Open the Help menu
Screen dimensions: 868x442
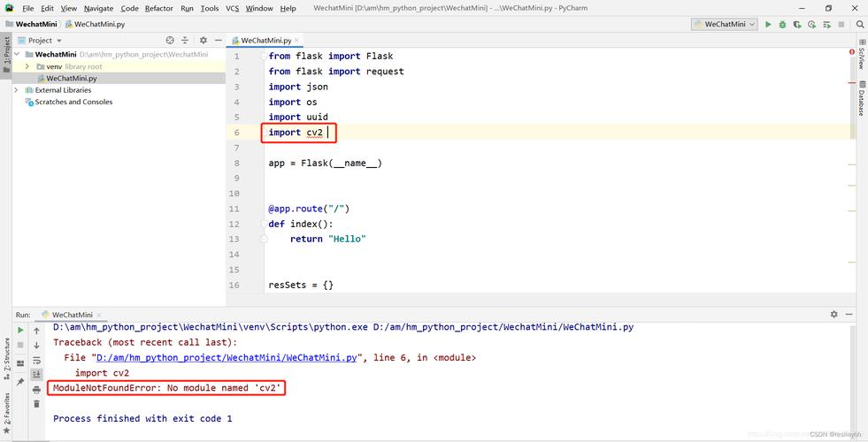click(x=288, y=8)
